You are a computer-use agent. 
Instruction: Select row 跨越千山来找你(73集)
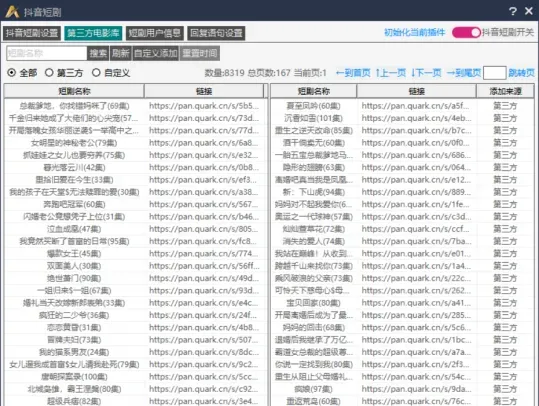click(313, 266)
